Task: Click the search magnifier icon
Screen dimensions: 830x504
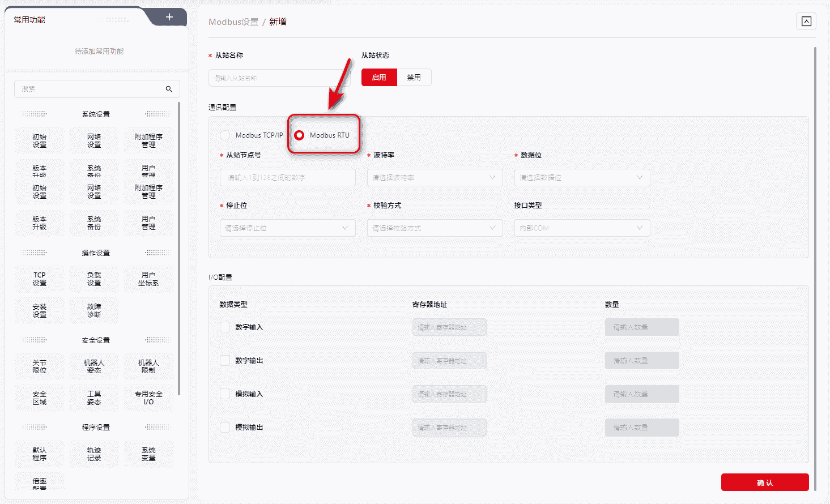Action: (x=169, y=89)
